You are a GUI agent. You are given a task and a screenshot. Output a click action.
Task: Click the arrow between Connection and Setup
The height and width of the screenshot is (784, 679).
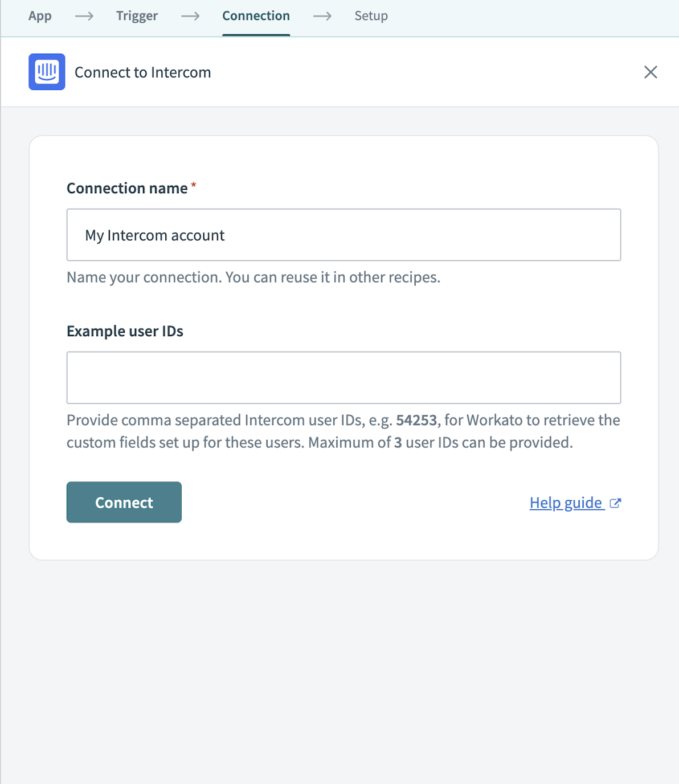tap(322, 17)
